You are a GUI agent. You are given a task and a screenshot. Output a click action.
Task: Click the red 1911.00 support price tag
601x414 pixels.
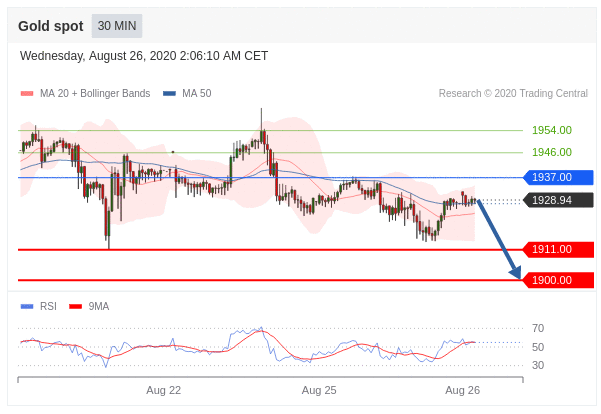[x=558, y=250]
